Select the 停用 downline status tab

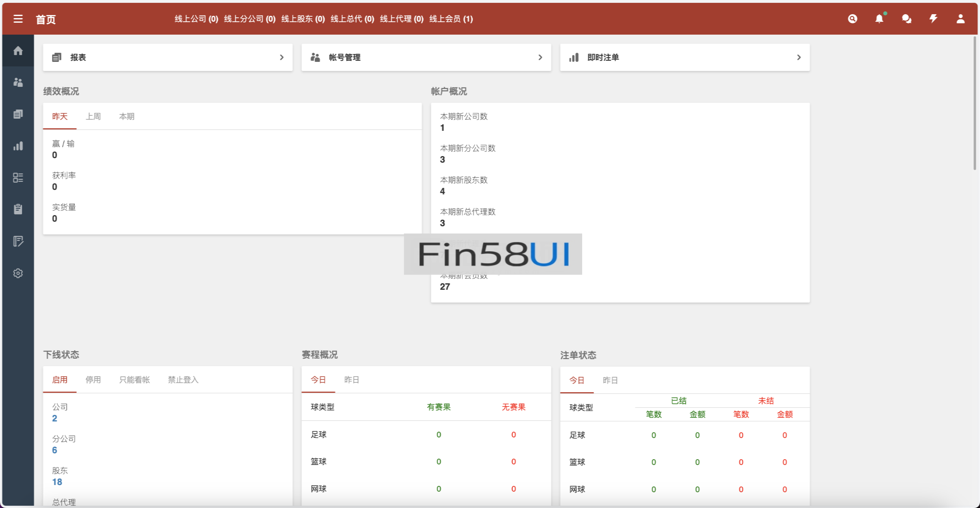[x=93, y=380]
